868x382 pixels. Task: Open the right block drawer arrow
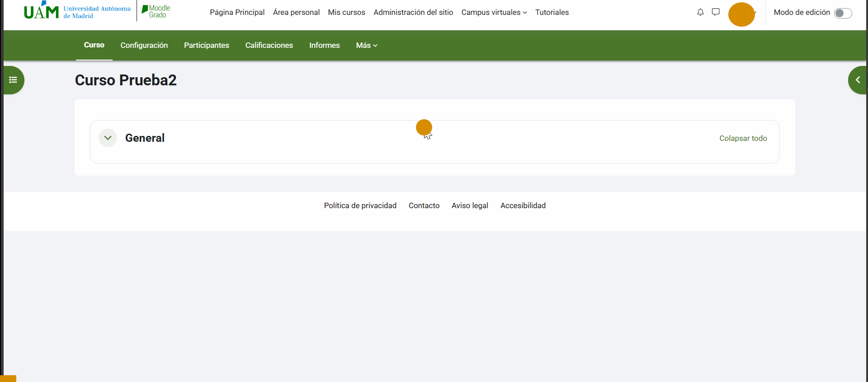pos(858,80)
